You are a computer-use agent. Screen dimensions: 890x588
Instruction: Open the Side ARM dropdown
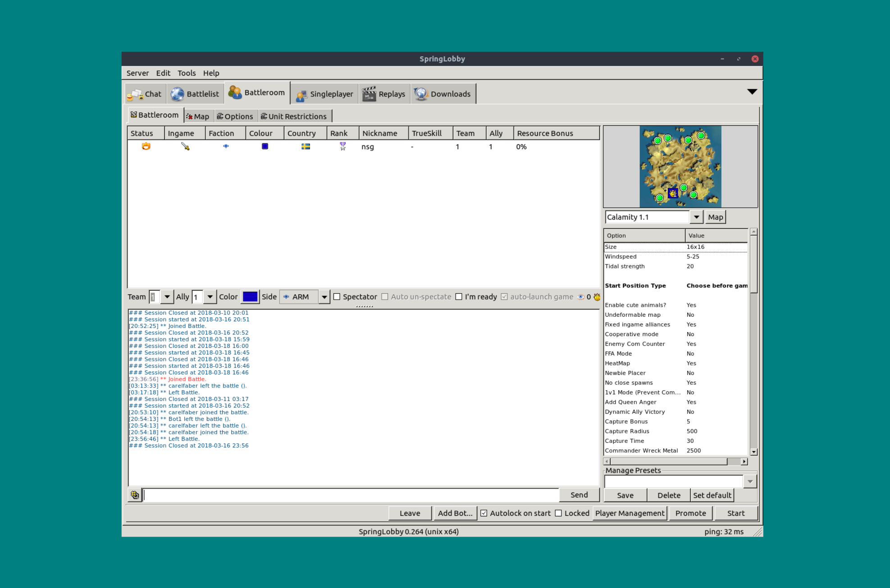[x=324, y=296]
